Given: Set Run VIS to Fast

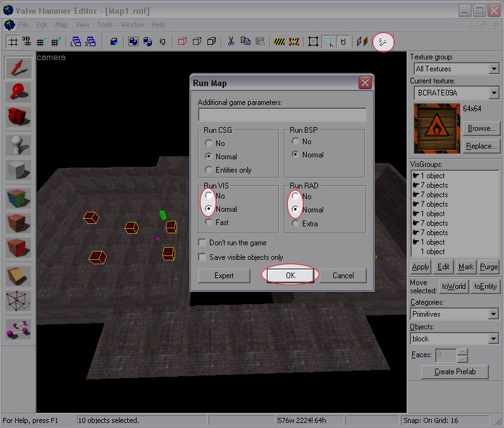Looking at the screenshot, I should (209, 222).
